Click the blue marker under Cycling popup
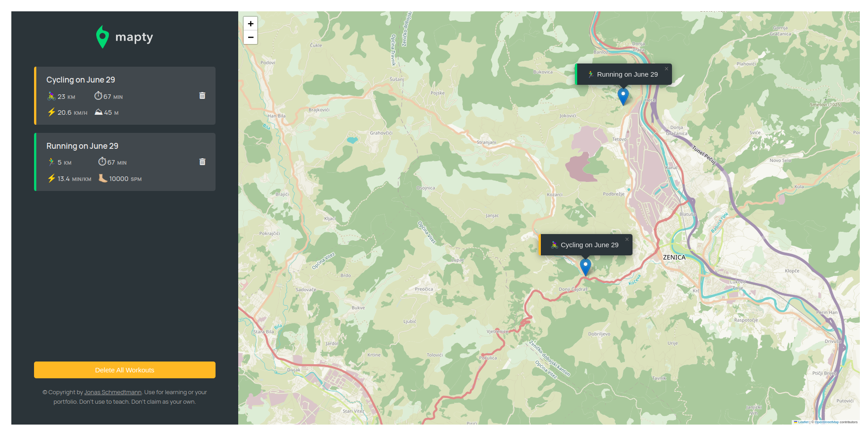Viewport: 868px width, 435px height. (585, 266)
